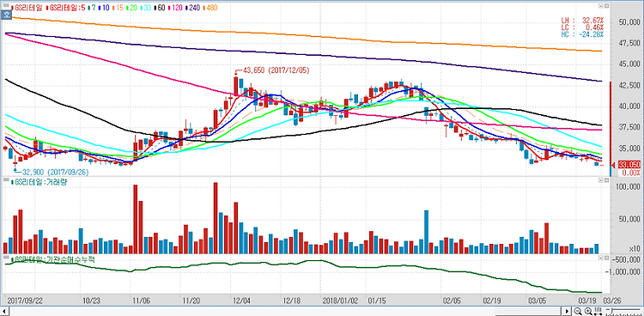The height and width of the screenshot is (316, 644).
Task: Click the x10 volume multiplier label
Action: point(635,249)
